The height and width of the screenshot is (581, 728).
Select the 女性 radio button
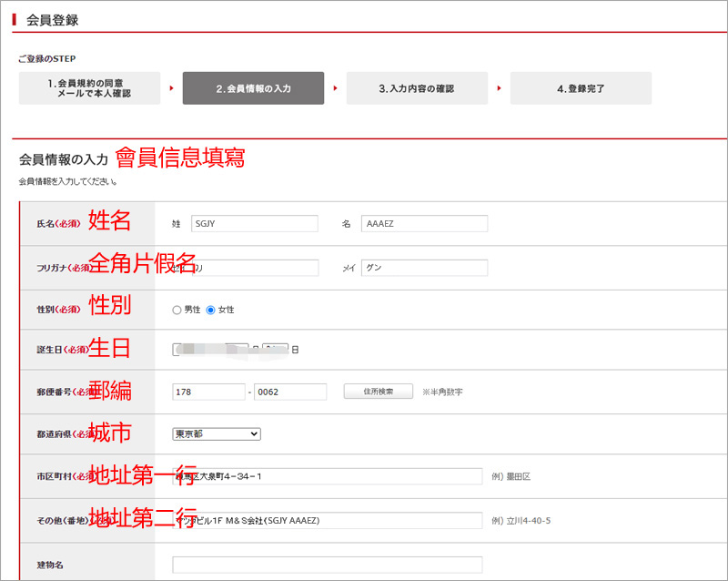211,311
